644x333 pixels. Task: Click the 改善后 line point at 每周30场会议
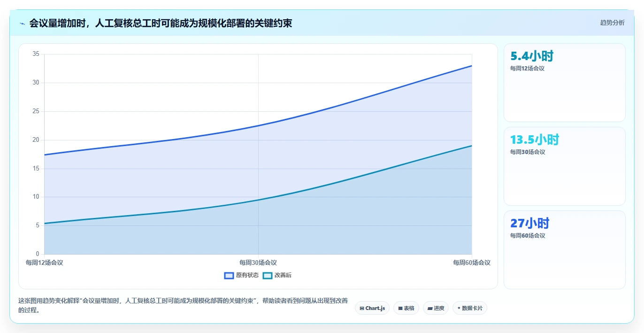pyautogui.click(x=258, y=200)
